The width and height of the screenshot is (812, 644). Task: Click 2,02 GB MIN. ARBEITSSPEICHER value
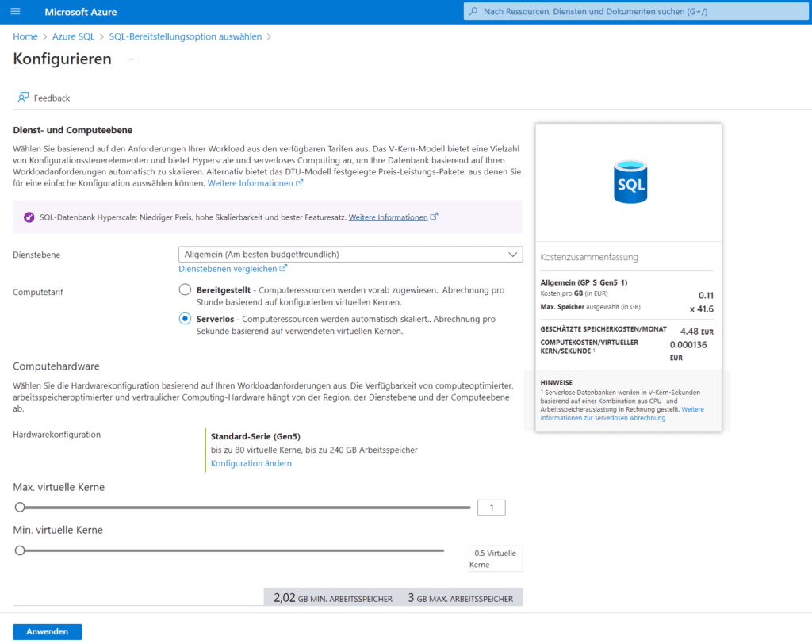333,598
